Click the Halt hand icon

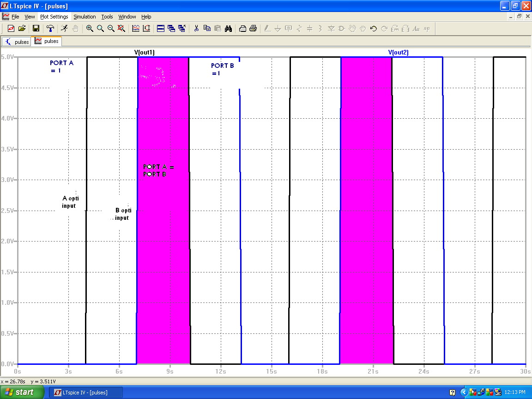(75, 29)
